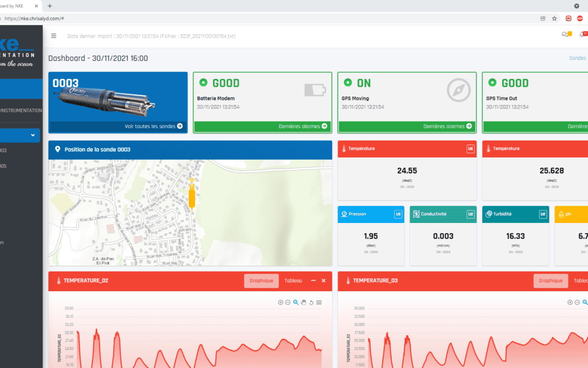Click the Conductivité header icon
Image resolution: width=588 pixels, height=368 pixels.
(x=416, y=214)
